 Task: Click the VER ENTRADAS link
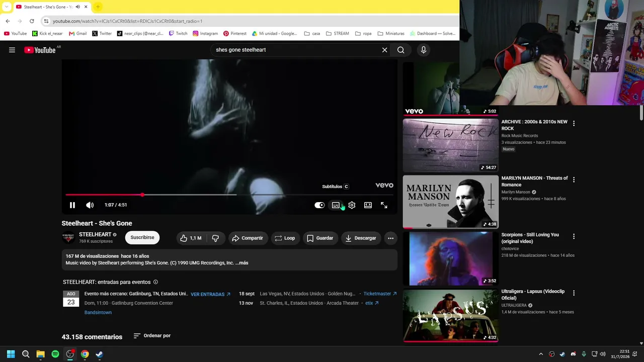click(x=210, y=294)
